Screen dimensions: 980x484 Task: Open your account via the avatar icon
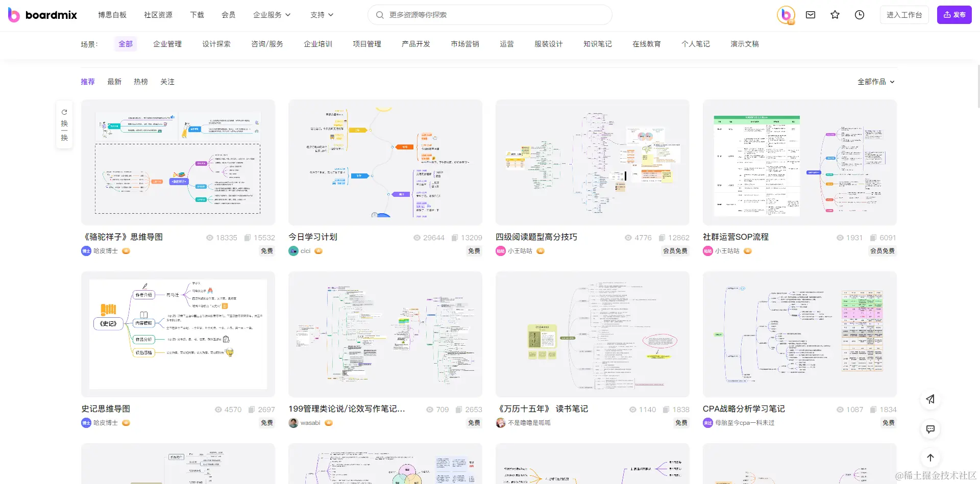(786, 15)
